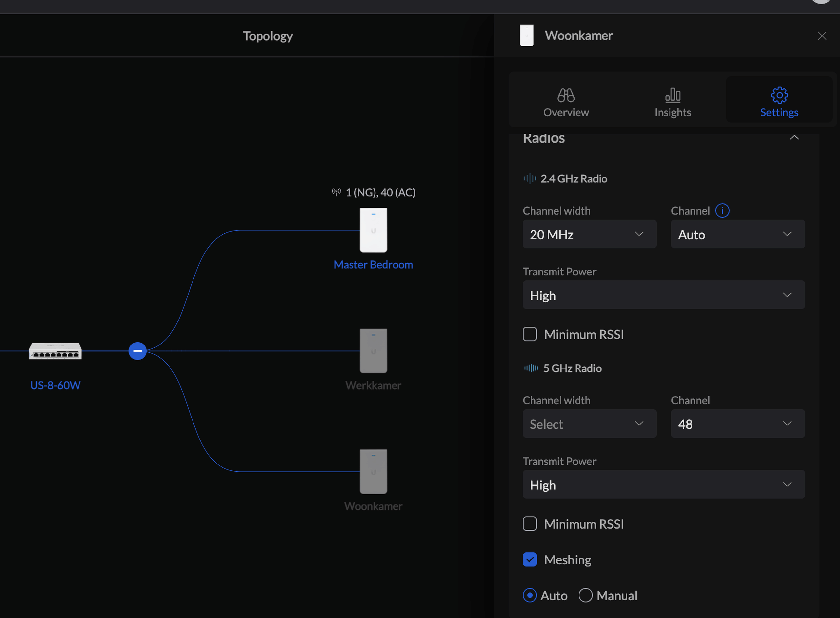Click the Woonkamer device thumbnail in panel header
The image size is (840, 618).
526,36
